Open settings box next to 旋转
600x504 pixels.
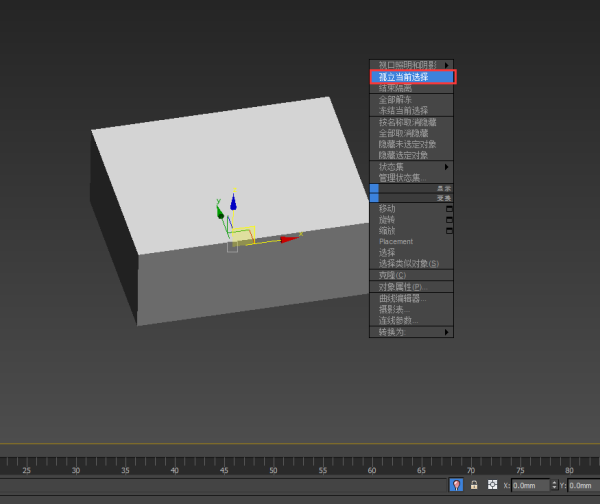(449, 219)
